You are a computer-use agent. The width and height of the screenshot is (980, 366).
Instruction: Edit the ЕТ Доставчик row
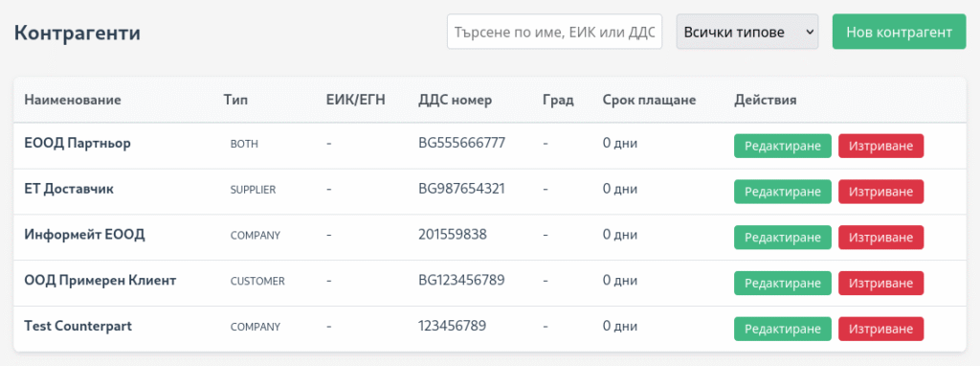pos(783,192)
